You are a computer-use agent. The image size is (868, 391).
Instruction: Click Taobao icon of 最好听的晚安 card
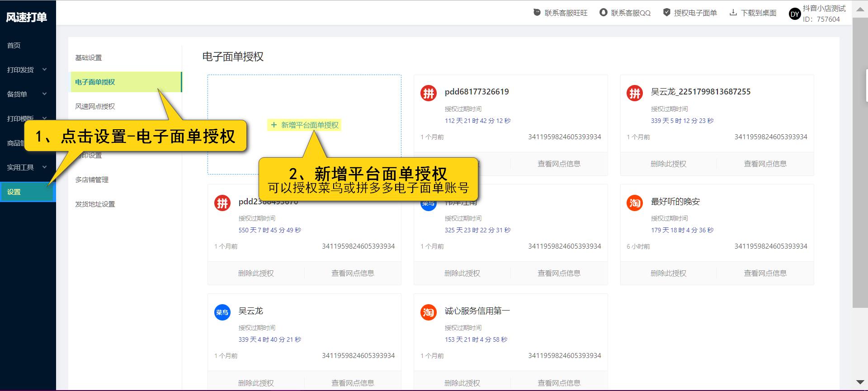634,203
